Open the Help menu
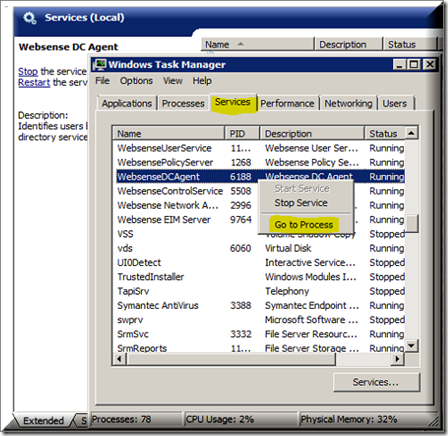 (x=202, y=81)
